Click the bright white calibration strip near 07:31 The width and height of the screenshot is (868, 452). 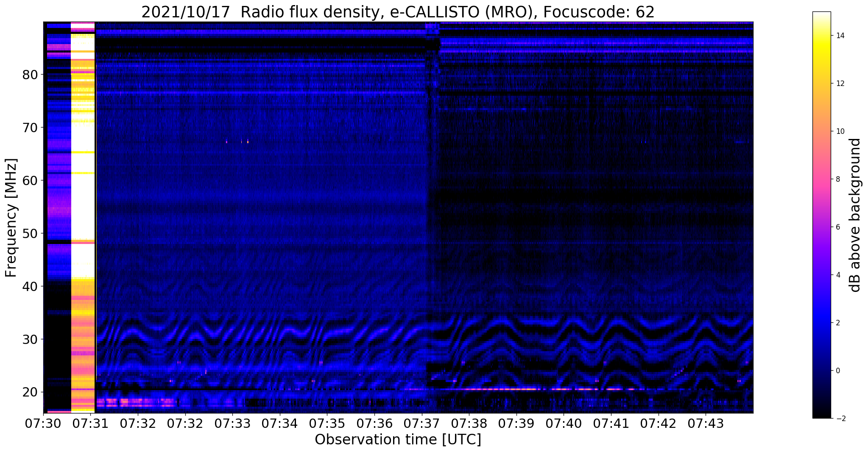[83, 217]
